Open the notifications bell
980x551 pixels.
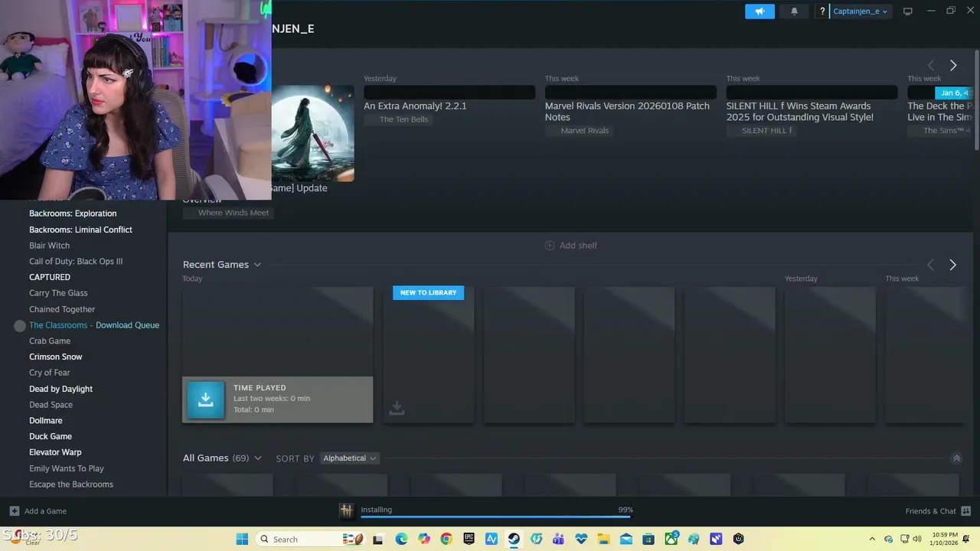click(x=794, y=11)
